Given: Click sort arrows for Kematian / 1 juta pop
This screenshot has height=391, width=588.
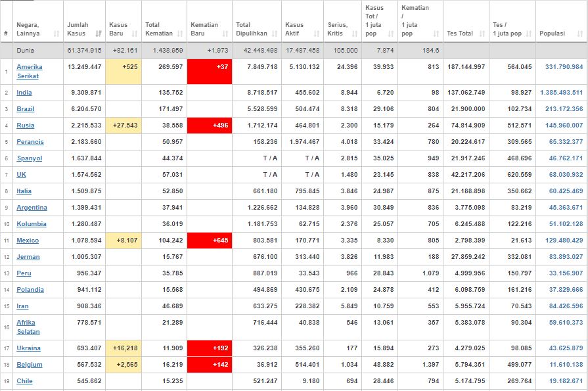Looking at the screenshot, I should tap(436, 34).
